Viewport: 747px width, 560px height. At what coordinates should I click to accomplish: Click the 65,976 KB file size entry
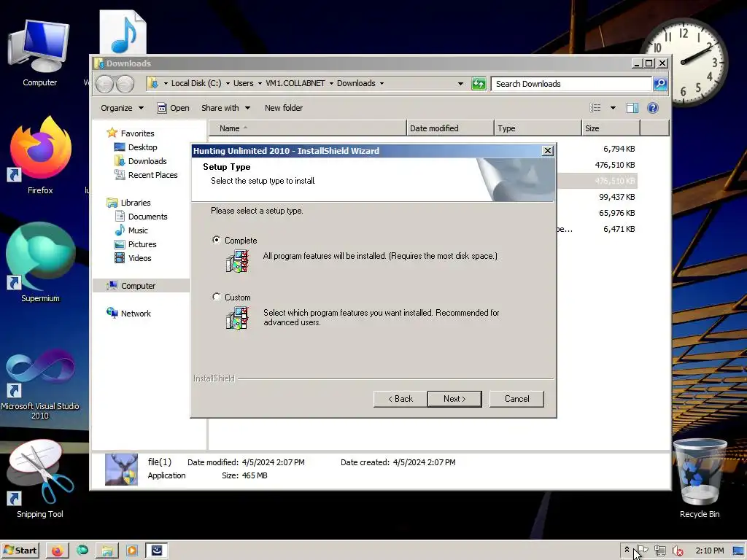(x=617, y=213)
